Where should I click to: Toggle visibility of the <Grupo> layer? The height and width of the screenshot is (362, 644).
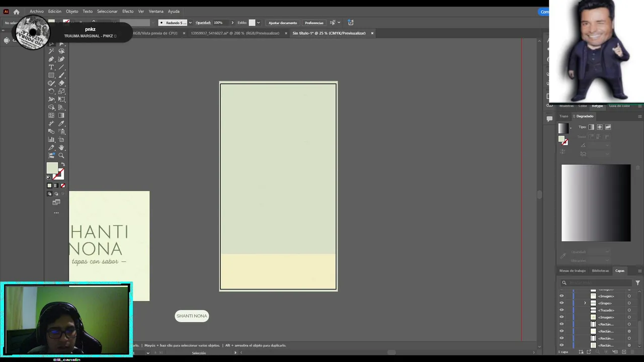coord(561,303)
